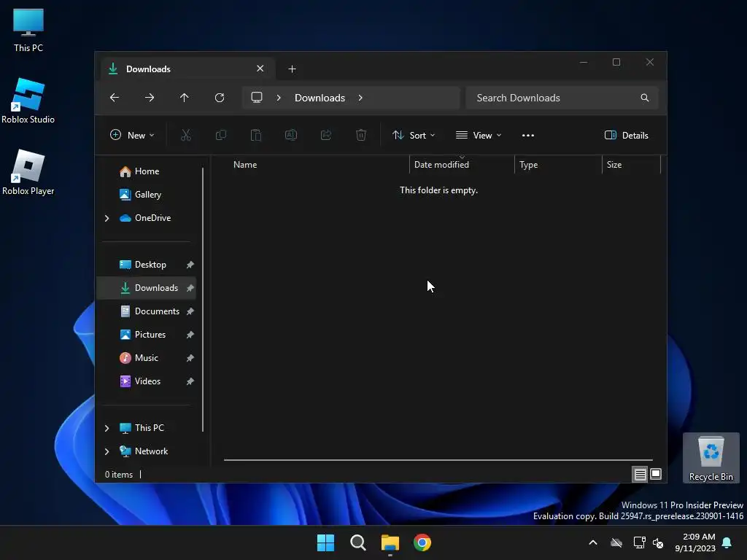Image resolution: width=747 pixels, height=560 pixels.
Task: Open Videos in navigation pane
Action: point(146,381)
